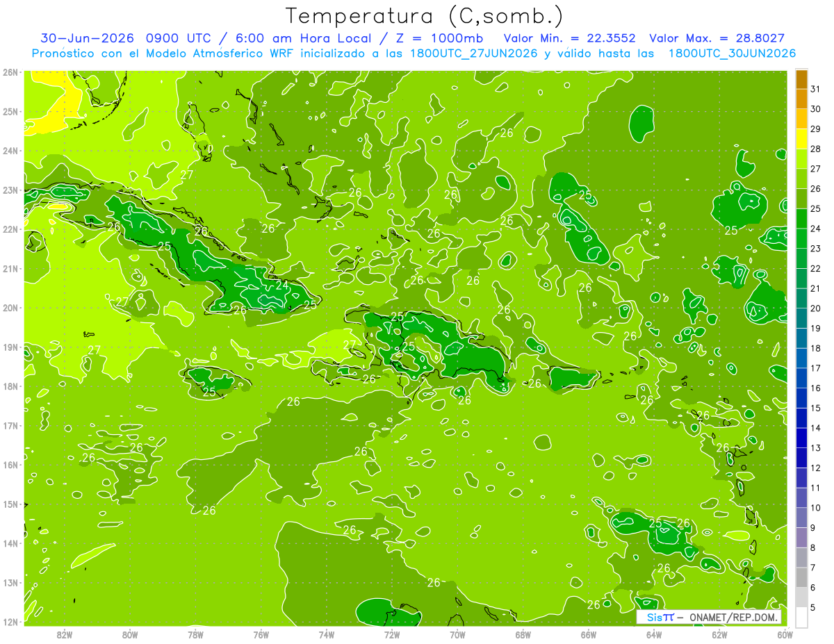Click the teal colorbar segment between 19 and 20

point(801,318)
